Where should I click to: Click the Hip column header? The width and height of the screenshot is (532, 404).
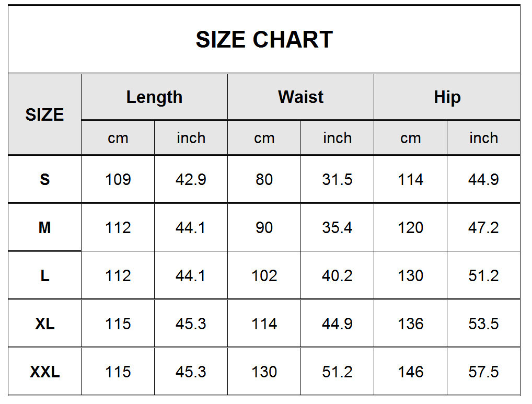(447, 97)
